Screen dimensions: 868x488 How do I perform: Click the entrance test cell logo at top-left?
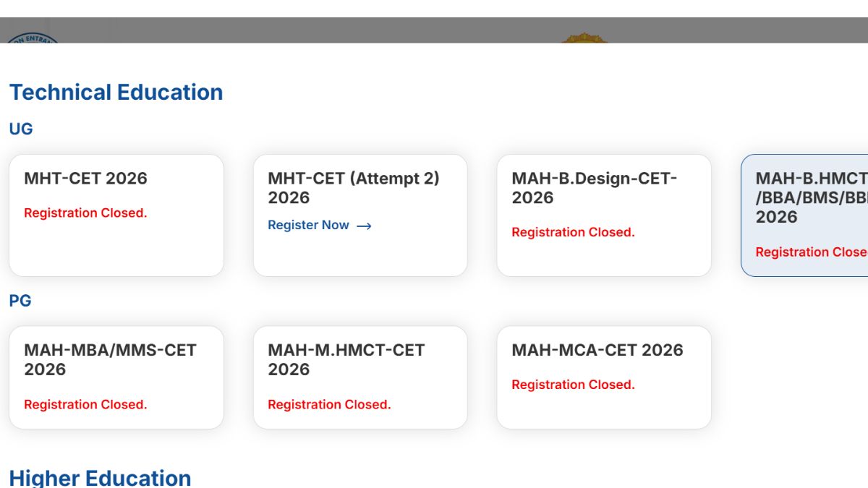click(x=33, y=36)
